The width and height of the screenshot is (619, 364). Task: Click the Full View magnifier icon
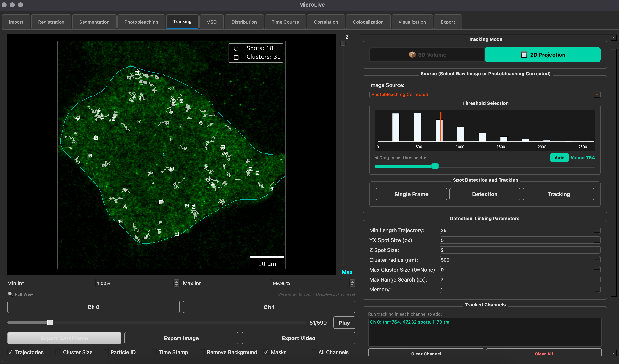(x=10, y=294)
